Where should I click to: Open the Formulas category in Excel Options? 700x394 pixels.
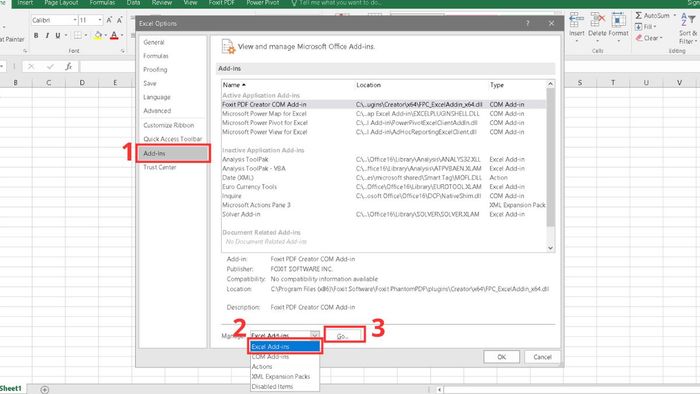click(x=173, y=56)
